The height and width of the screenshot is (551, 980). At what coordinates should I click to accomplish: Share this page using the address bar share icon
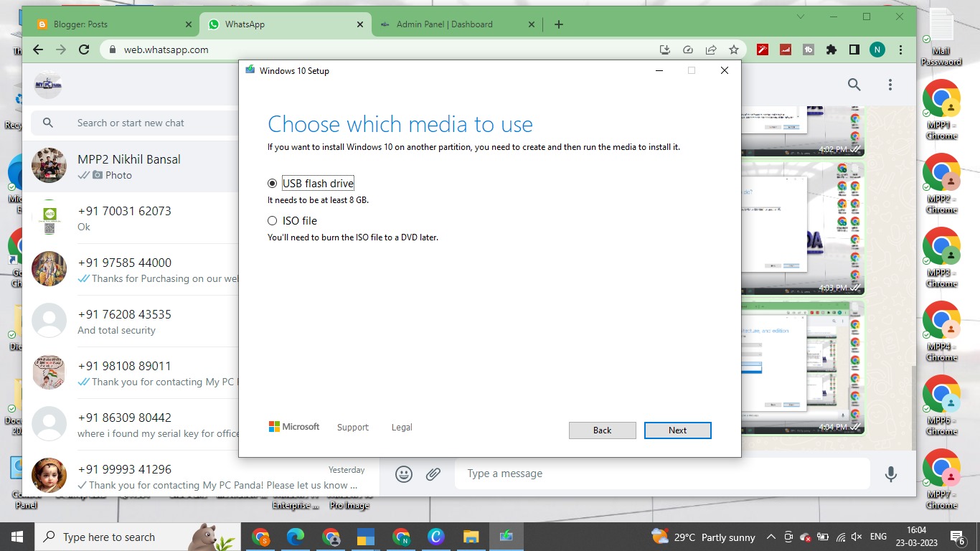(x=711, y=50)
